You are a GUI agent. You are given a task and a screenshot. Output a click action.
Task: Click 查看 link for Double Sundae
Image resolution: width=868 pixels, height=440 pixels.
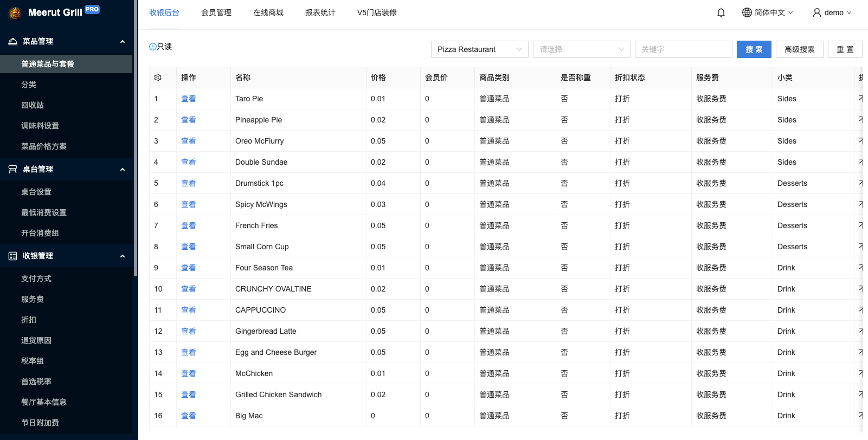point(189,162)
